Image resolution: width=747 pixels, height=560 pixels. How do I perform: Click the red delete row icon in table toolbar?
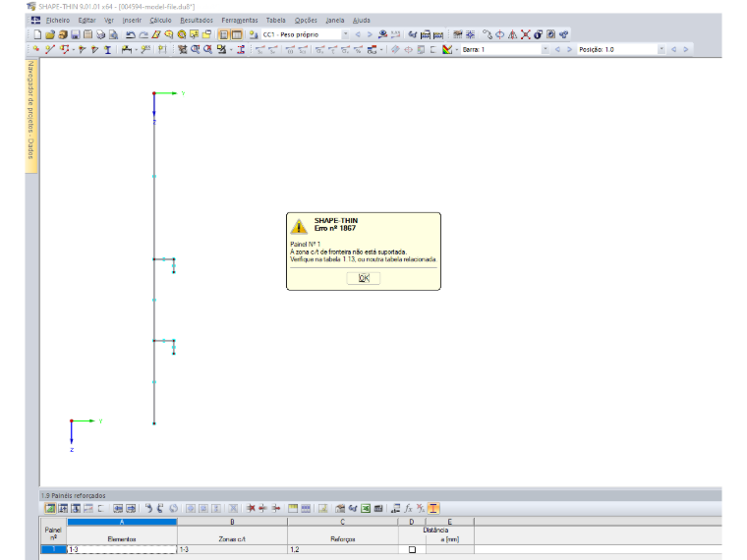251,509
